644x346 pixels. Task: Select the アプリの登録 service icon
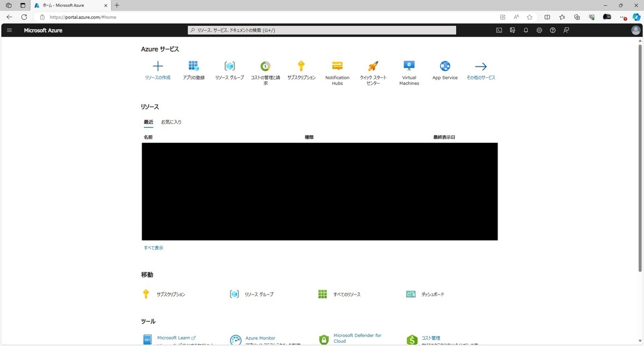193,70
